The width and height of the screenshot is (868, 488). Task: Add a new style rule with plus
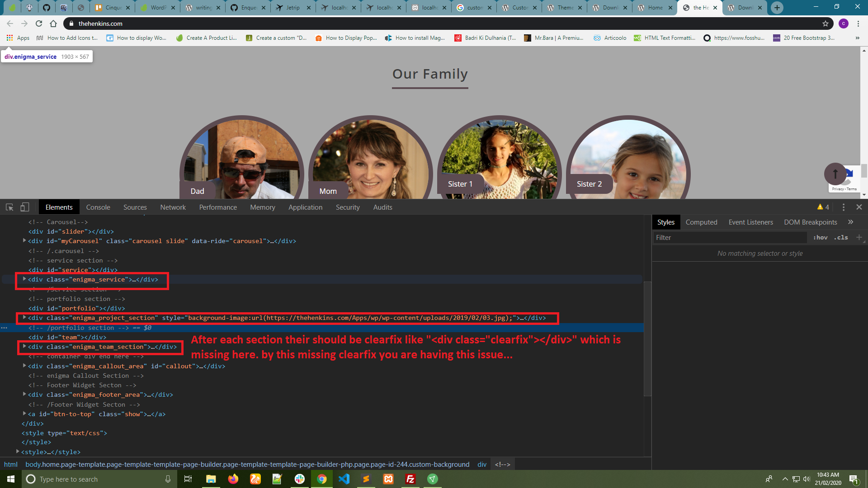[859, 238]
